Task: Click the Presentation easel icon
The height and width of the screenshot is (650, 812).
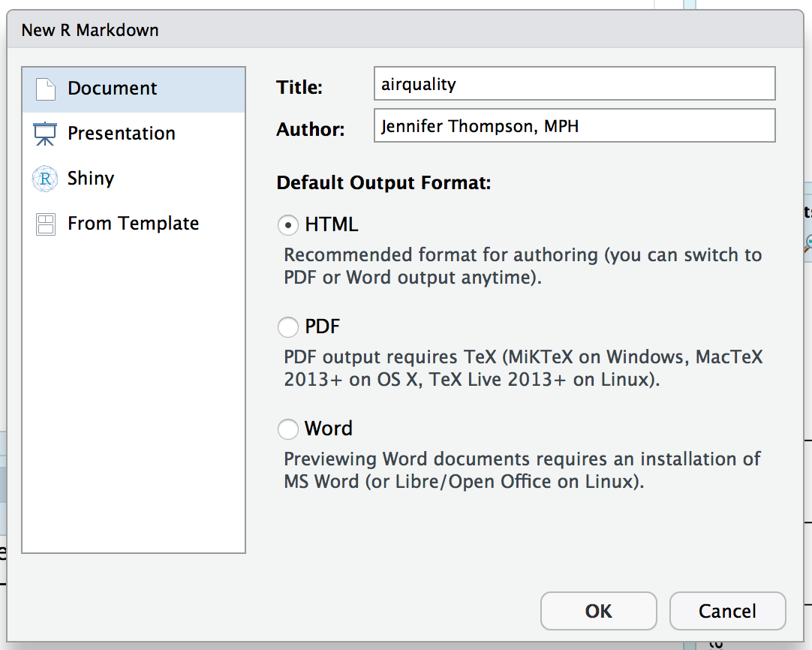Action: coord(45,134)
